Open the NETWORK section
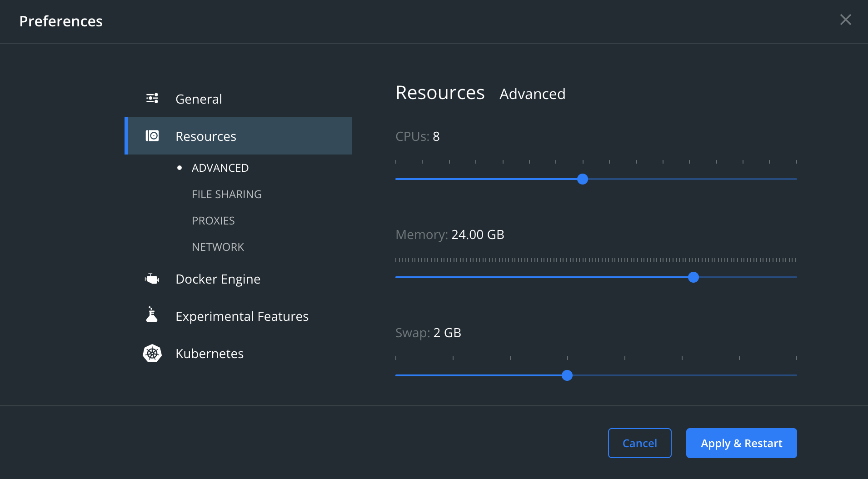Screen dimensions: 868x479 pos(218,247)
